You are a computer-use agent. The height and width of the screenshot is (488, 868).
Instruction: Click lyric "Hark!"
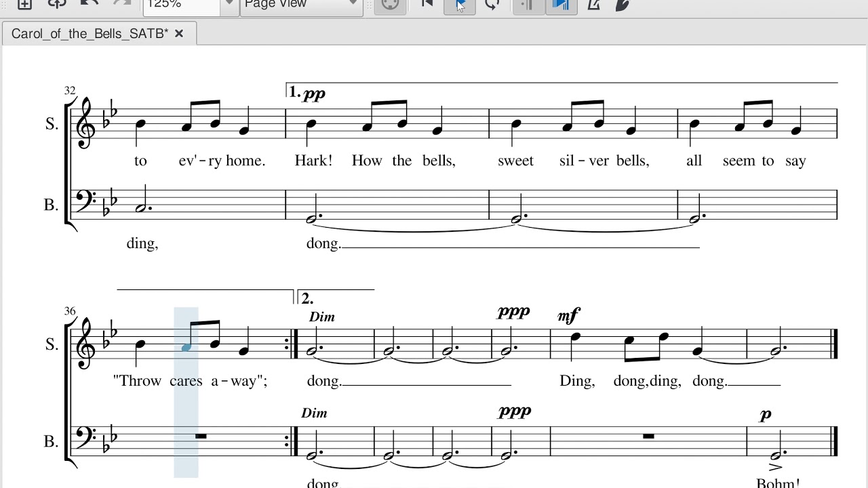pos(313,161)
